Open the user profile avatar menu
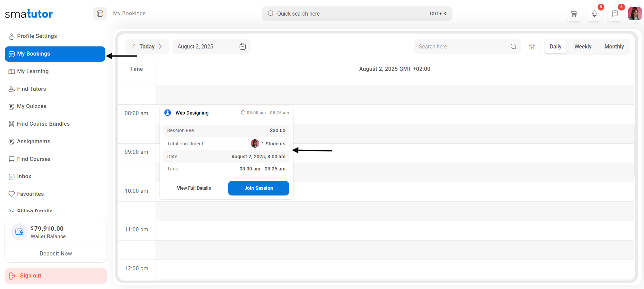This screenshot has height=289, width=644. (635, 14)
